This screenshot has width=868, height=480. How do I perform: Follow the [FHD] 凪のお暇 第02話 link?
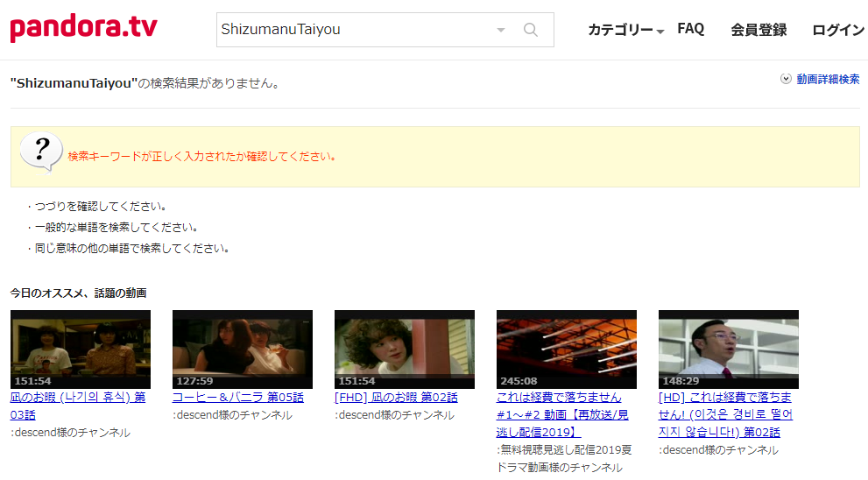pos(396,398)
